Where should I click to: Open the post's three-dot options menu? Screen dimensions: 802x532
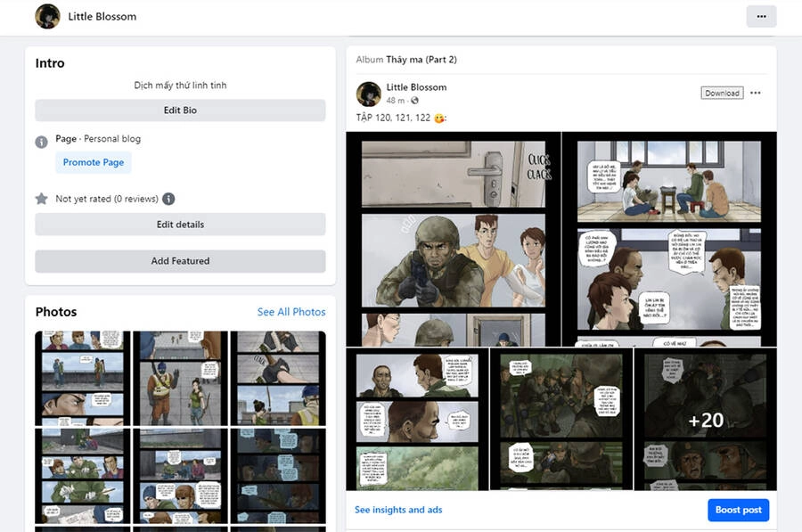(x=756, y=93)
